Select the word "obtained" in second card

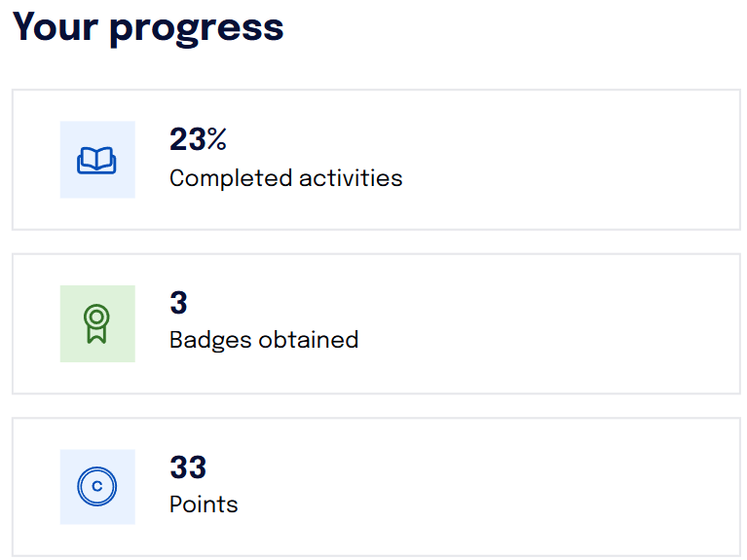tap(309, 339)
